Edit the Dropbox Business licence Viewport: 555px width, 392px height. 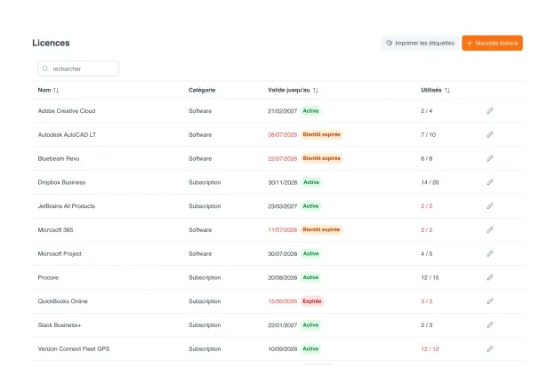(489, 182)
